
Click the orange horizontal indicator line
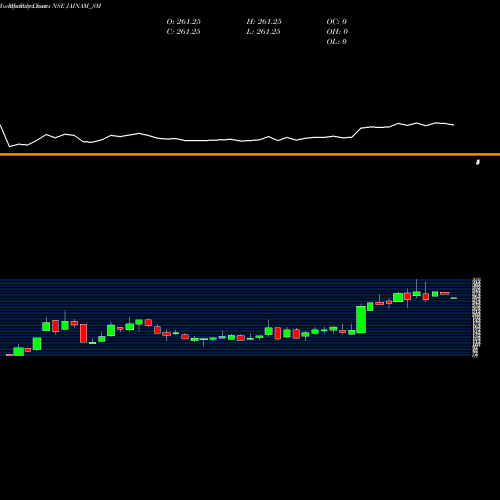tap(250, 154)
